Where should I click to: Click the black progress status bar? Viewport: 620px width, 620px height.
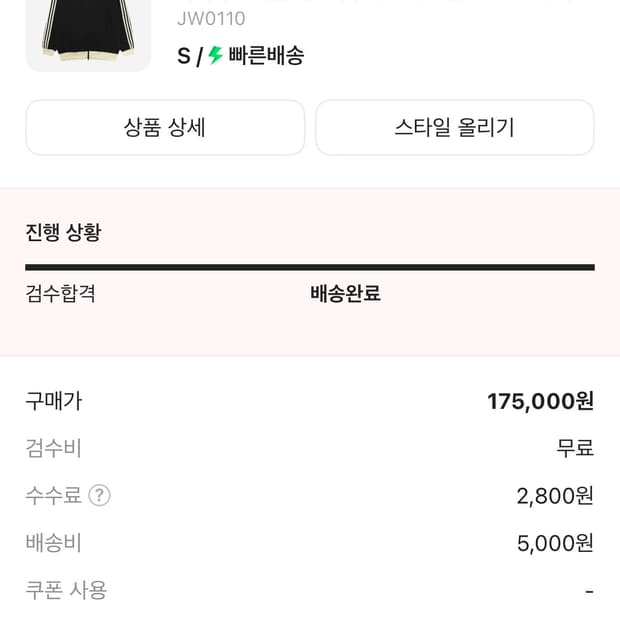310,267
